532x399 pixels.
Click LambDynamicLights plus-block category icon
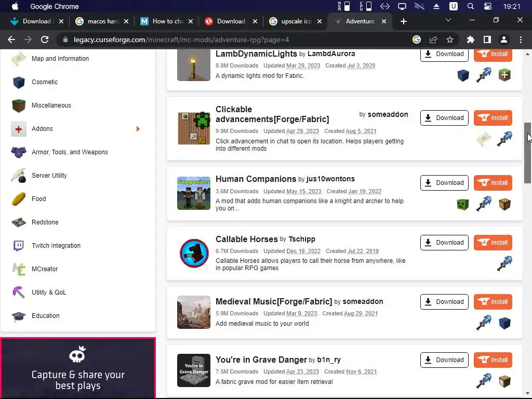[504, 75]
